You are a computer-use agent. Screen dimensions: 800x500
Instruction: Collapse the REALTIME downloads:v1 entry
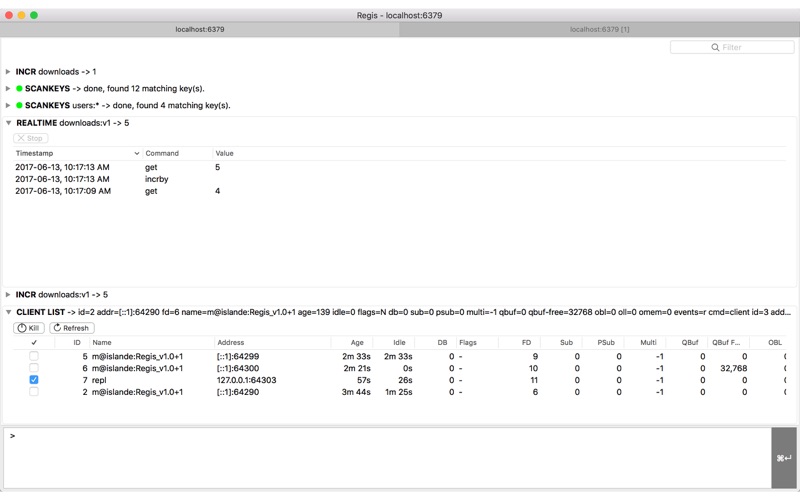(9, 123)
